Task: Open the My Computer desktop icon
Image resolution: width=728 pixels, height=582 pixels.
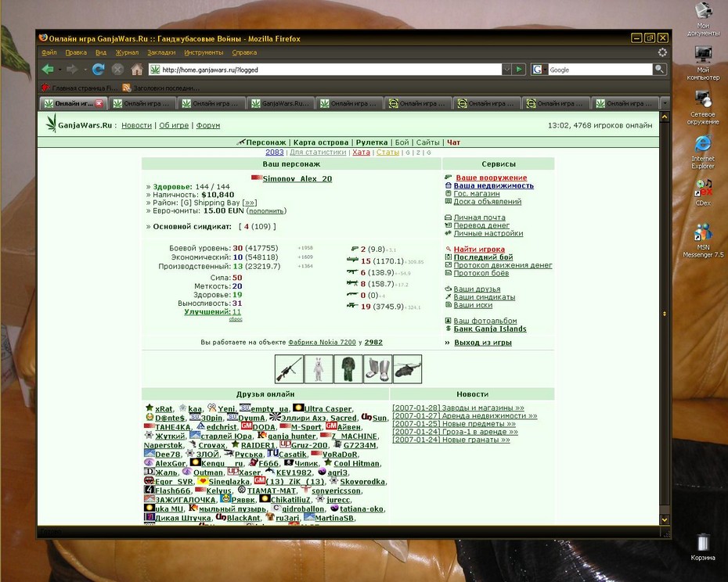Action: tap(703, 63)
